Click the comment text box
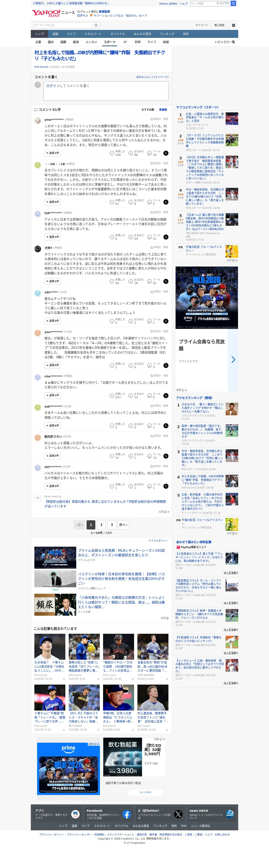 click(106, 91)
